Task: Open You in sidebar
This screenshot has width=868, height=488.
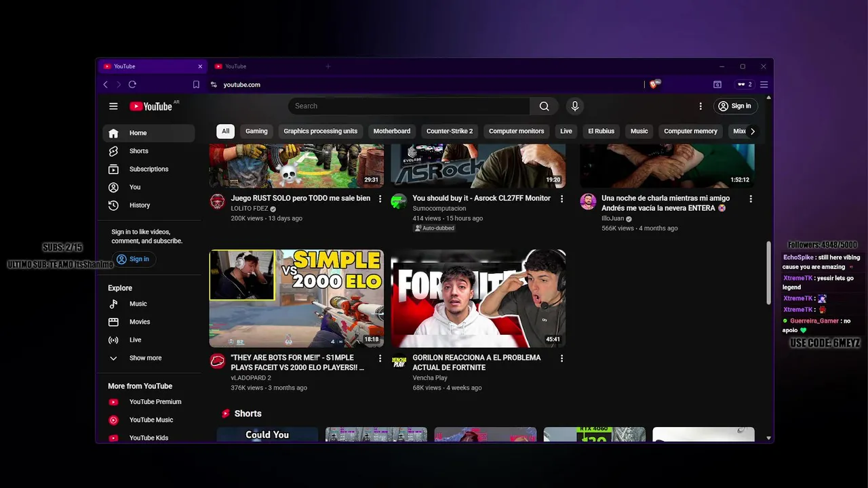Action: point(149,187)
